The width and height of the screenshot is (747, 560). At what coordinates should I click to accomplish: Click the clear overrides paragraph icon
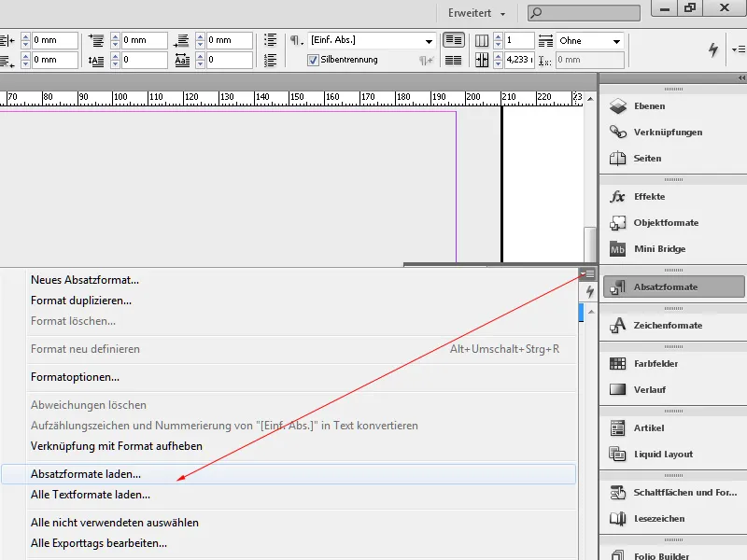[x=426, y=60]
